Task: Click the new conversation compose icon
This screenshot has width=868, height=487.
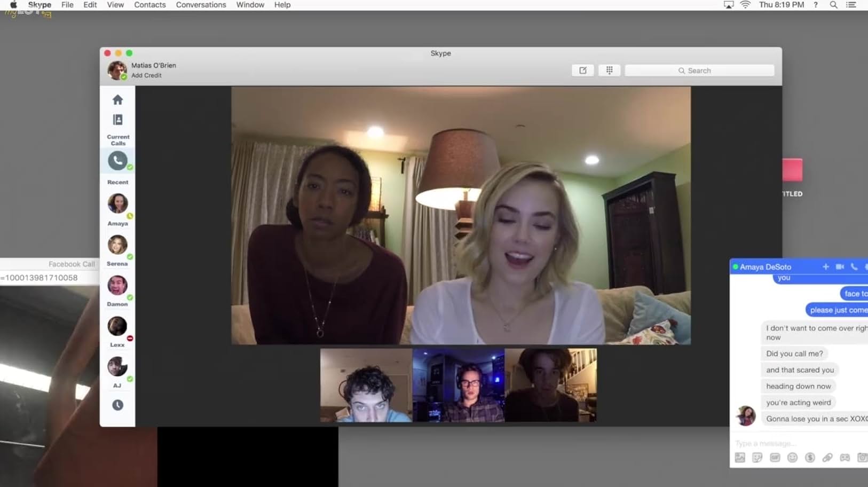Action: [583, 70]
